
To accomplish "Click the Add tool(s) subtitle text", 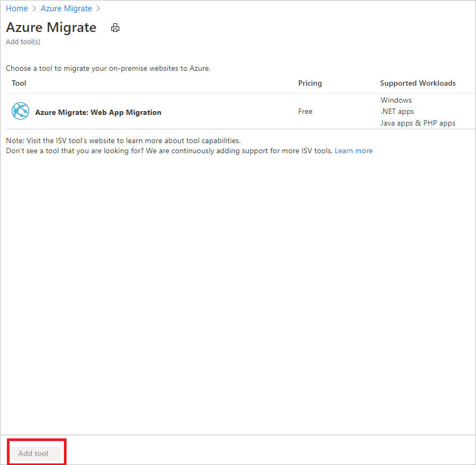I will 23,41.
